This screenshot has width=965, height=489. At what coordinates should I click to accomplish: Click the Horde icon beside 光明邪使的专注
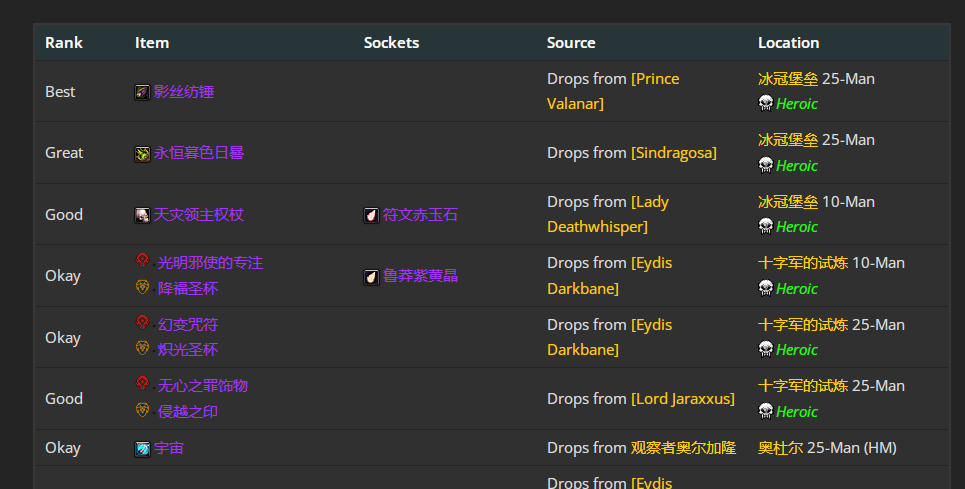pos(142,261)
